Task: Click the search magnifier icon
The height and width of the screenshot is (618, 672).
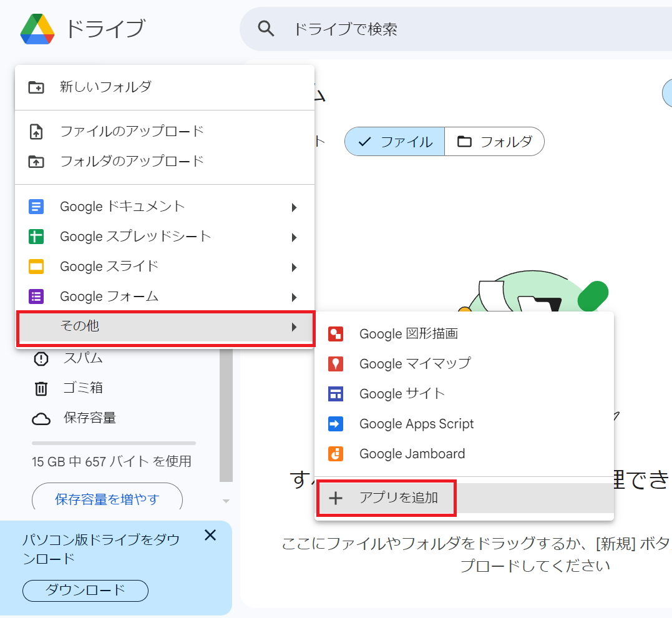Action: [266, 28]
